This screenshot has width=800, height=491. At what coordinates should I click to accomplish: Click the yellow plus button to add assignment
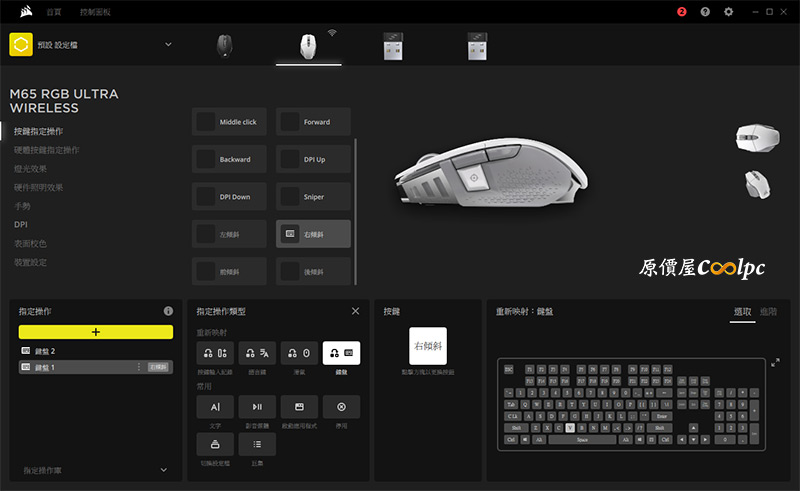pyautogui.click(x=95, y=331)
